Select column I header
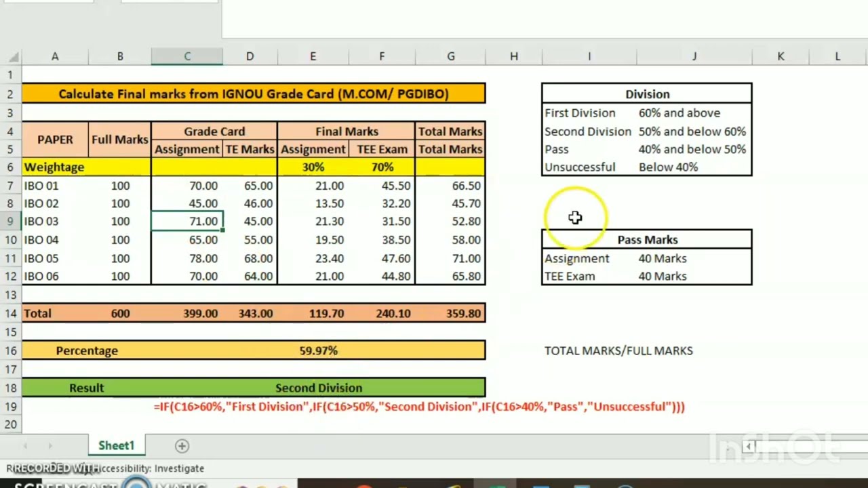 [589, 57]
